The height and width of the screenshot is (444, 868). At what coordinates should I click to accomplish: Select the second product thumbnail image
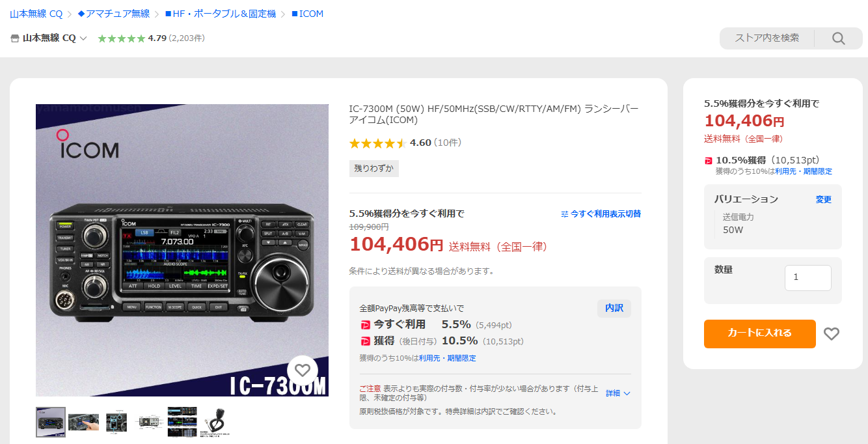83,422
